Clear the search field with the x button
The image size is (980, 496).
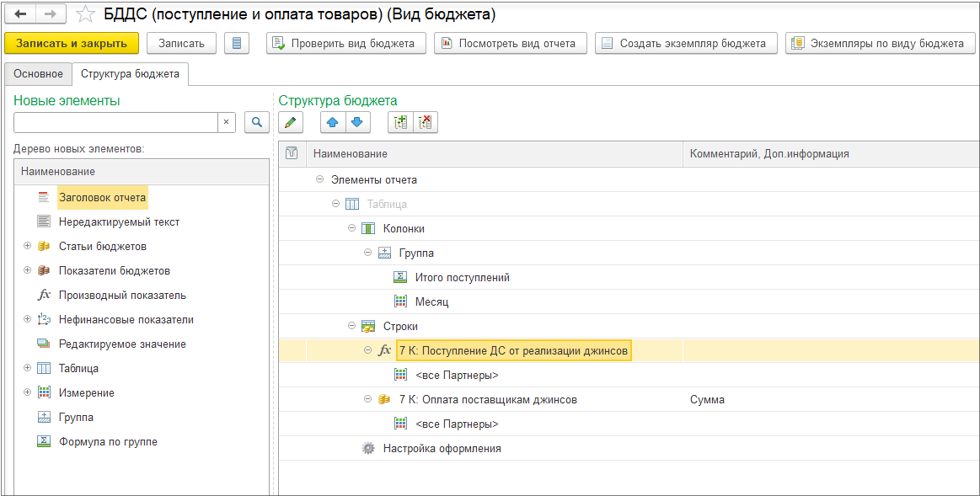coord(226,123)
